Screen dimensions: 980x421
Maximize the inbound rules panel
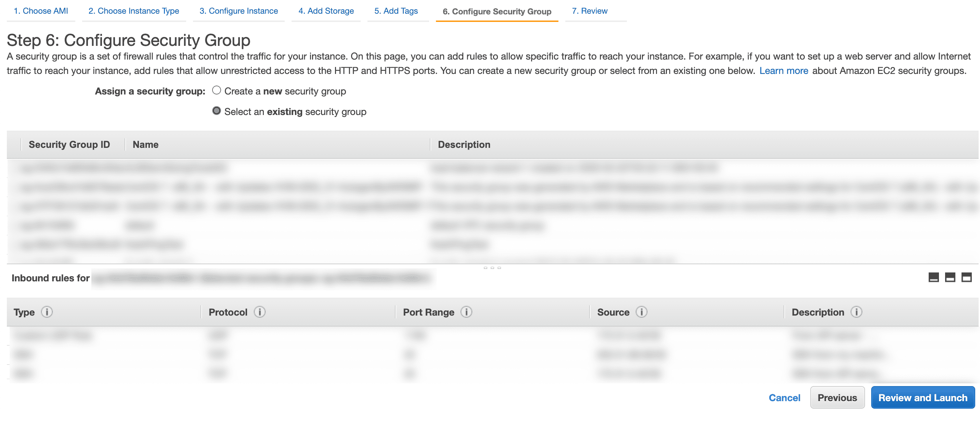966,278
